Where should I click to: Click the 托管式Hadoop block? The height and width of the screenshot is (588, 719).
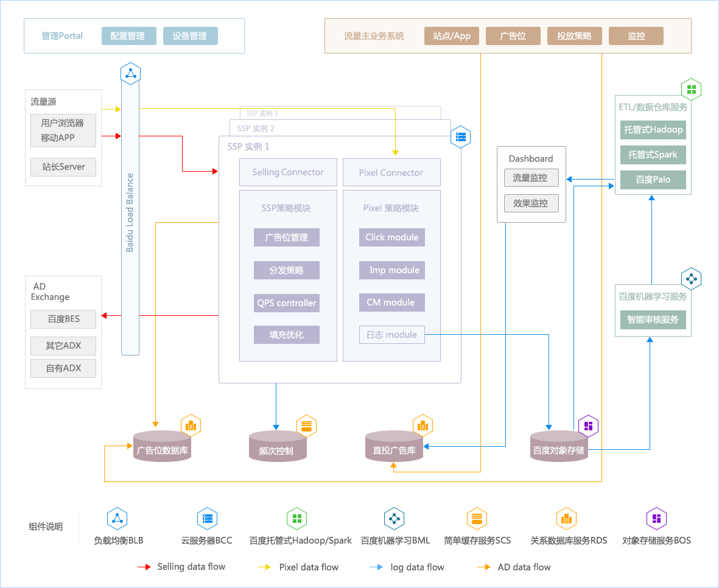(x=653, y=130)
